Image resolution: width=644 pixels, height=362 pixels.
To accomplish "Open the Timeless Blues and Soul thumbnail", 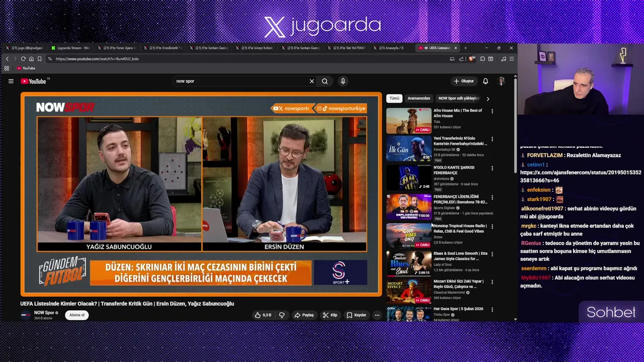I will coord(409,263).
